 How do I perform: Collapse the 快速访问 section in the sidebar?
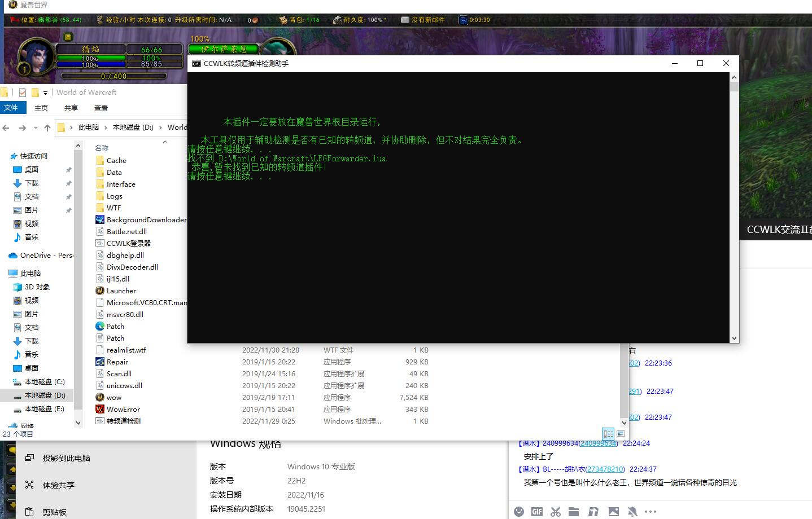pos(6,156)
